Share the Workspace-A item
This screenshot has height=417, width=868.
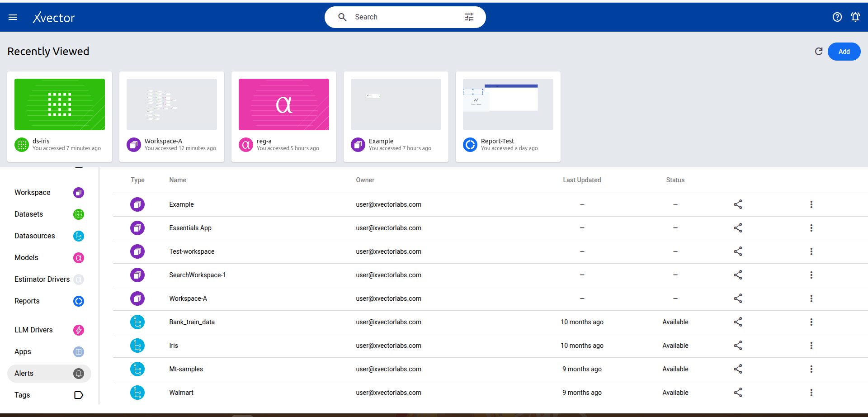pos(738,299)
